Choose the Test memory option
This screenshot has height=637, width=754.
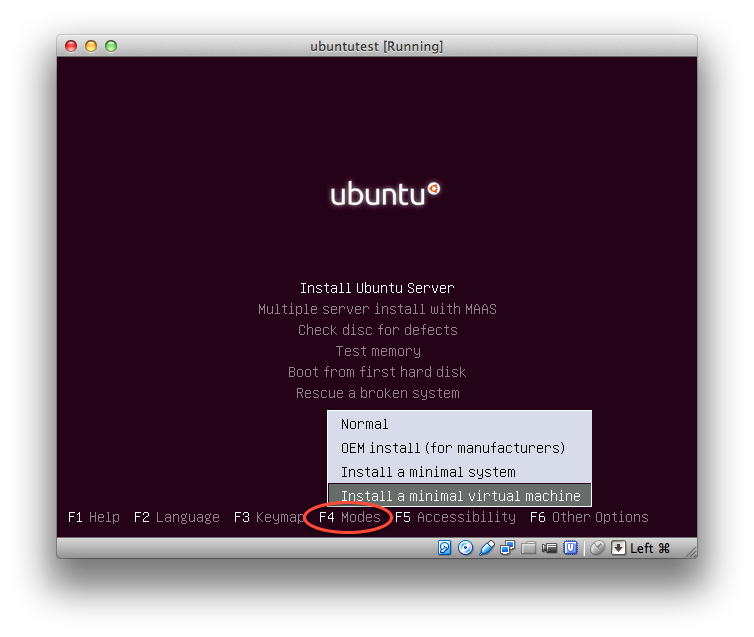coord(377,351)
